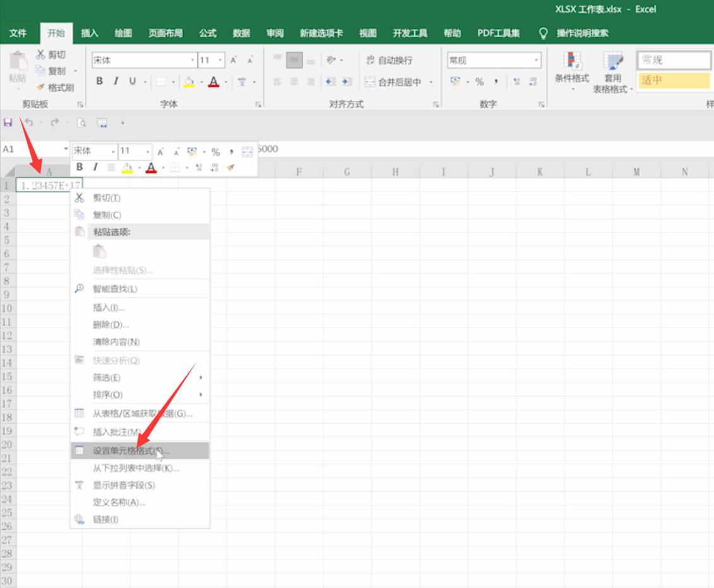The width and height of the screenshot is (714, 588).
Task: Click the Save icon in the quick access toolbar
Action: pyautogui.click(x=8, y=122)
